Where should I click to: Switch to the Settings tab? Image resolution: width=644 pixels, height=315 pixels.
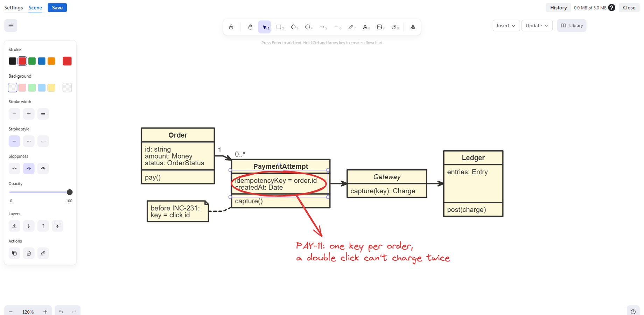(14, 8)
